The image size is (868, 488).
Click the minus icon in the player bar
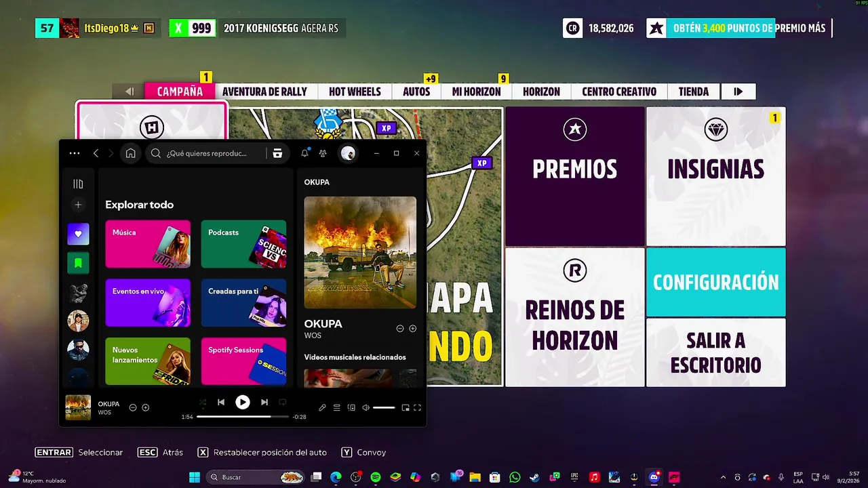coord(133,407)
